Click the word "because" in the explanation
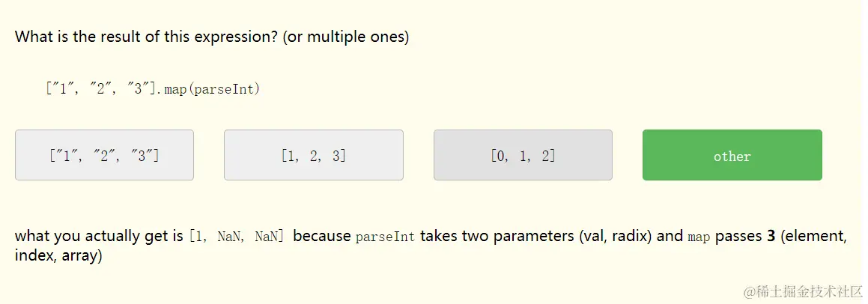 point(322,236)
